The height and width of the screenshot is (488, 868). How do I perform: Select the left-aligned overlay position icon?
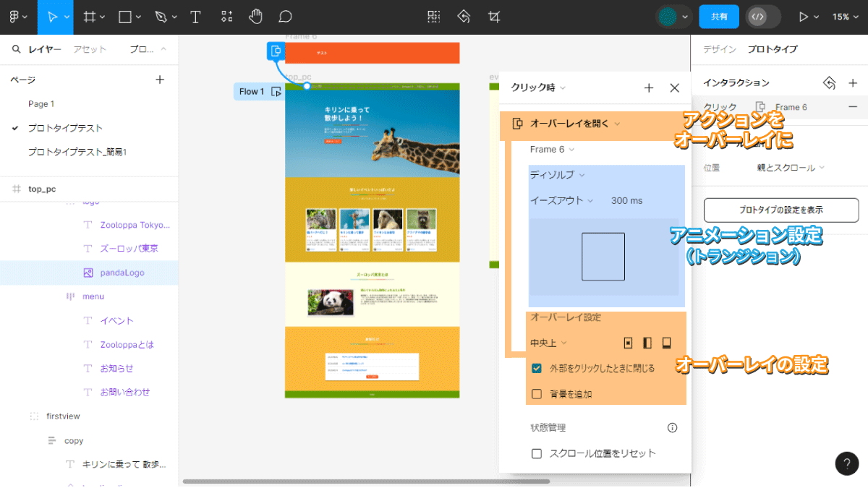coord(647,343)
